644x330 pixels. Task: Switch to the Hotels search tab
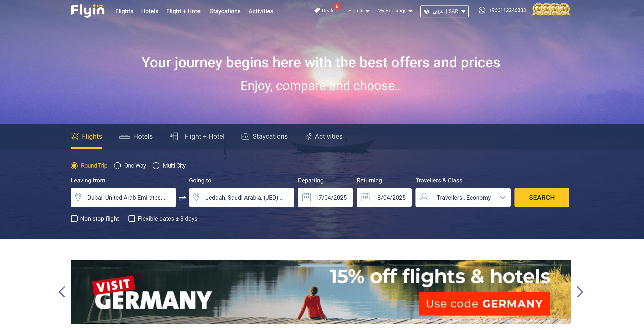coord(136,137)
